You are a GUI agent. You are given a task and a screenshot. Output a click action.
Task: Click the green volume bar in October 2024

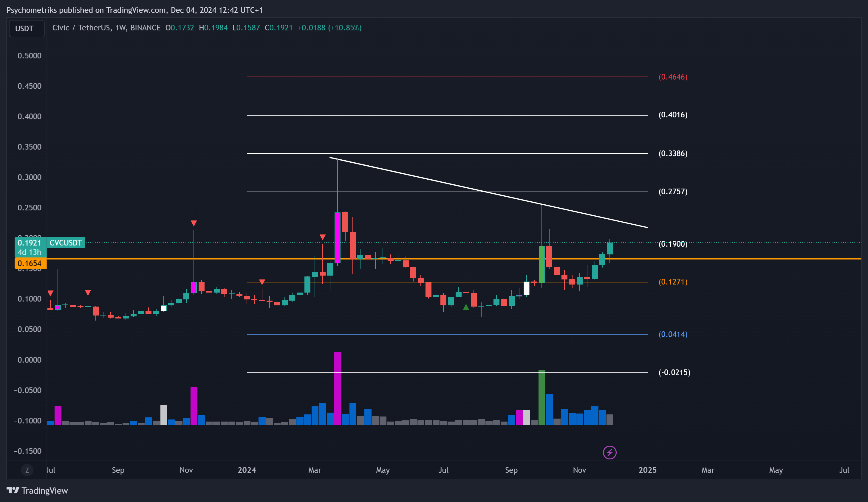coord(542,397)
